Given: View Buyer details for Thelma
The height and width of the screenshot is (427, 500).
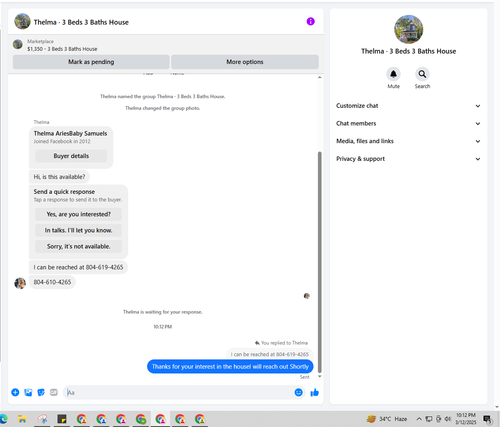Looking at the screenshot, I should click(71, 156).
